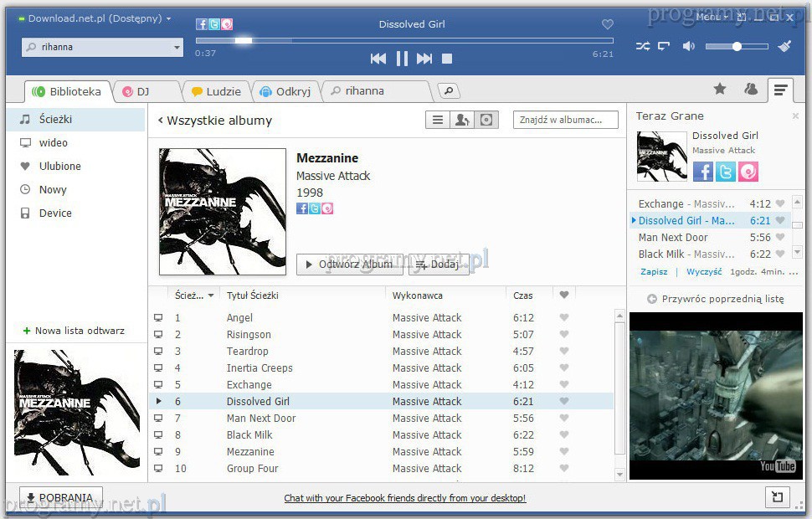The image size is (812, 519).
Task: Pause the current track
Action: tap(402, 59)
